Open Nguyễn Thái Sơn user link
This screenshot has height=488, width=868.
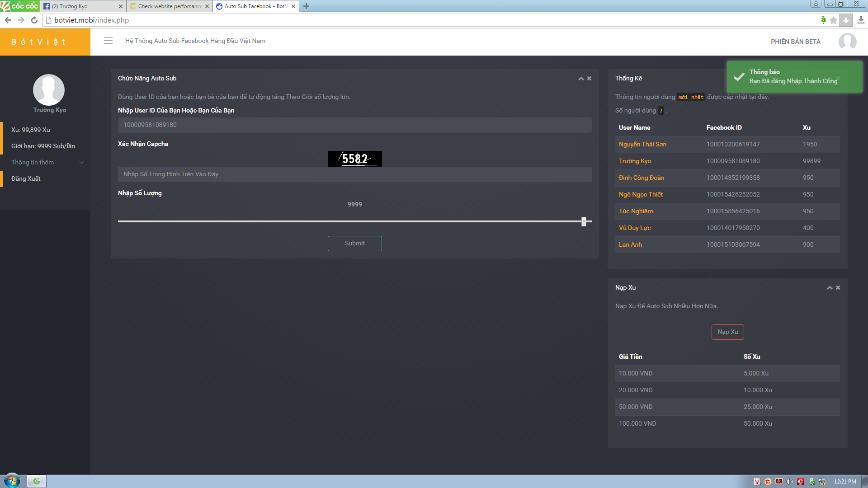[x=642, y=144]
